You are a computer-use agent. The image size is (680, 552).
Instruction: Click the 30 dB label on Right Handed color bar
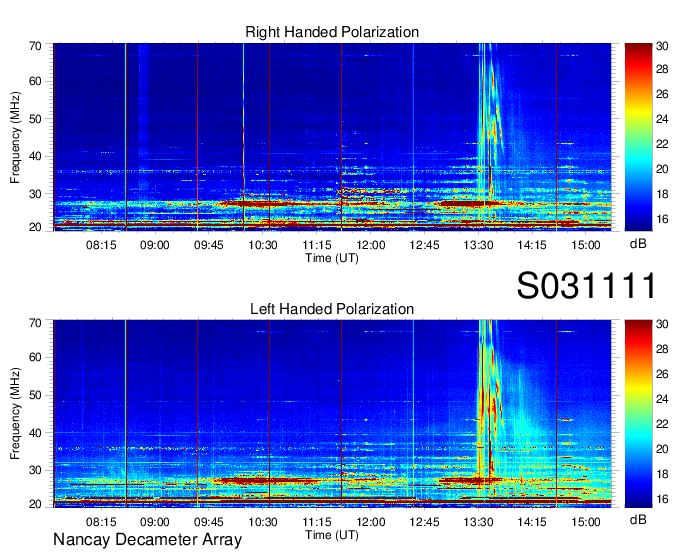(x=662, y=46)
